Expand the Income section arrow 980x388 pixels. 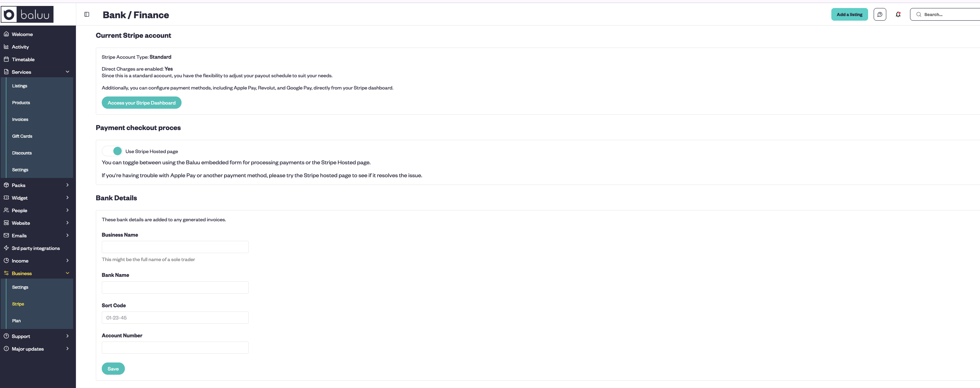click(x=68, y=260)
